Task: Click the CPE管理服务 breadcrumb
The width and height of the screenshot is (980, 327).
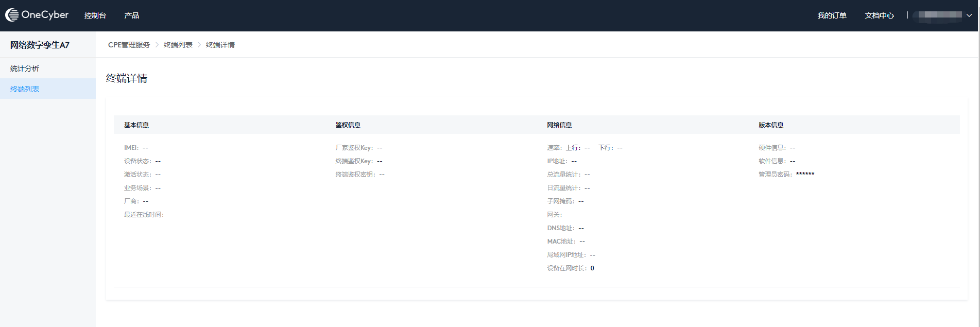Action: tap(129, 45)
